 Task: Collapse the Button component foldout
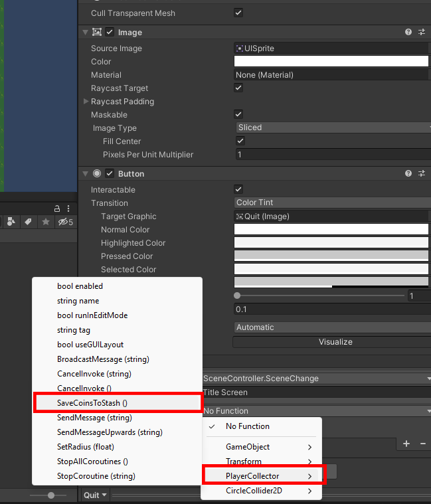[85, 173]
